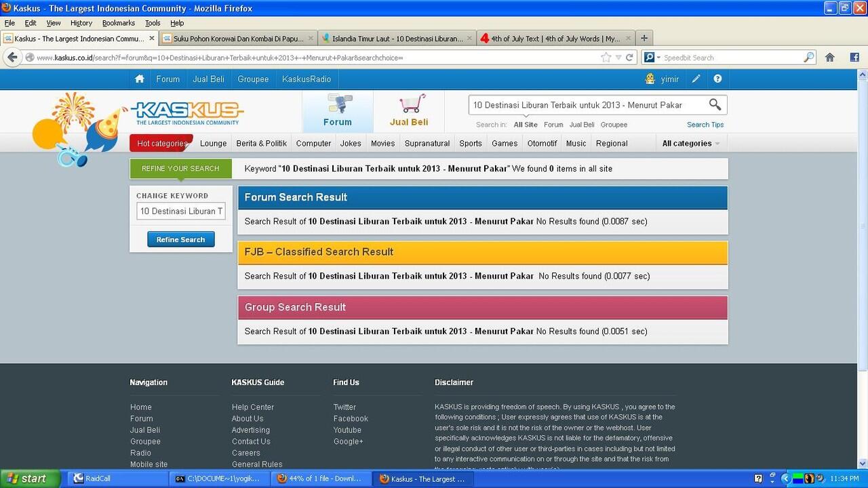Open the File menu
868x488 pixels.
[x=9, y=23]
